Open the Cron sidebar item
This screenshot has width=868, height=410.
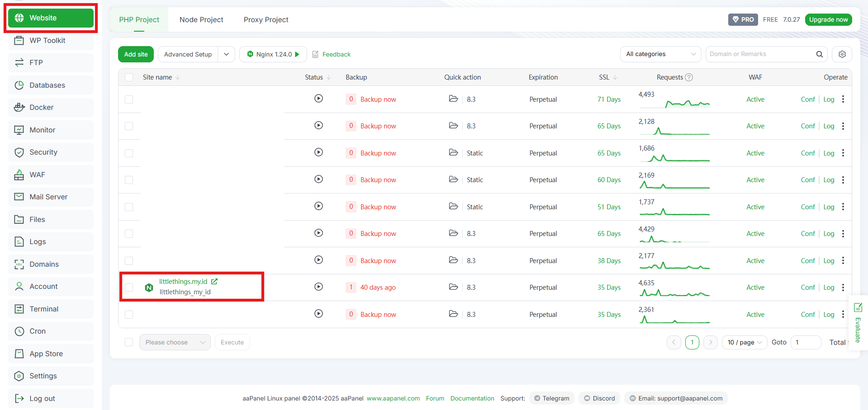point(51,331)
